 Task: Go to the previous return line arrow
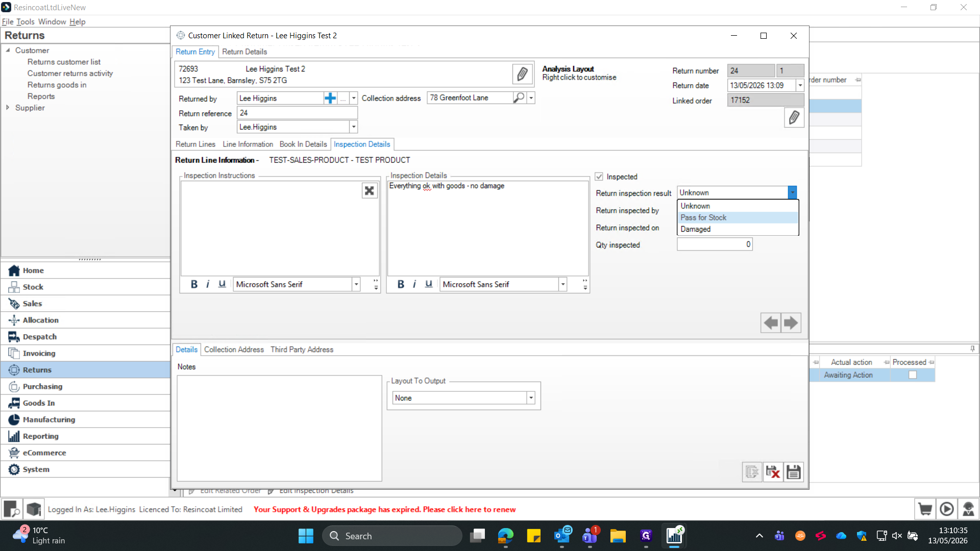pos(771,322)
